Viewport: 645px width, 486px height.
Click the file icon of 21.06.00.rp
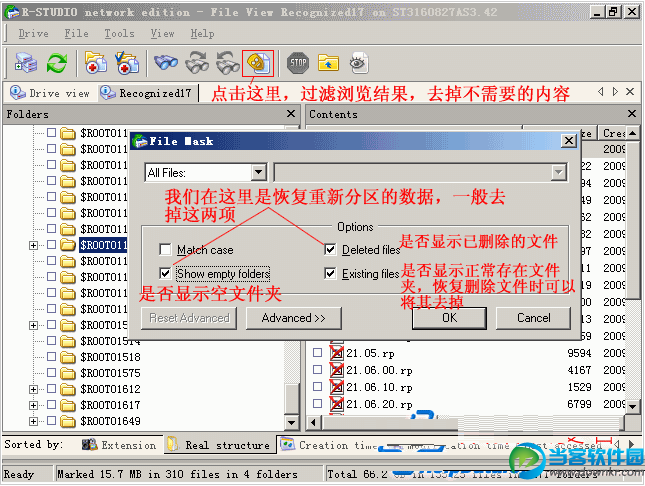(336, 370)
